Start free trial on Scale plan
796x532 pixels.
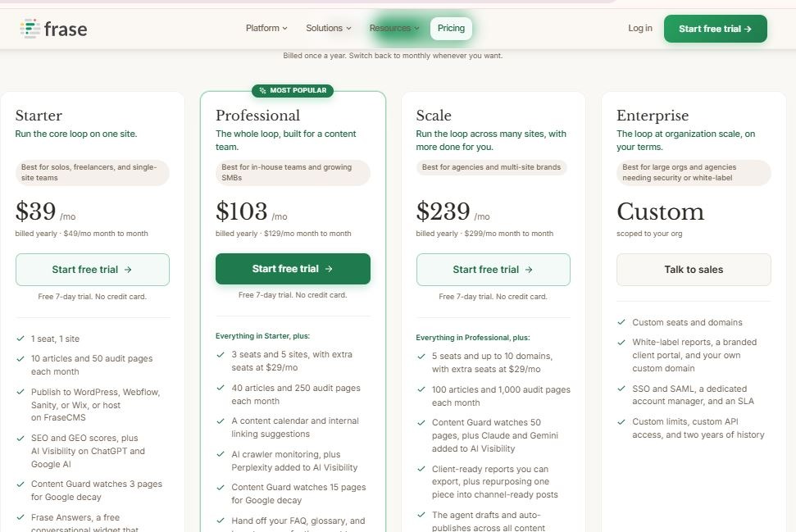coord(493,270)
